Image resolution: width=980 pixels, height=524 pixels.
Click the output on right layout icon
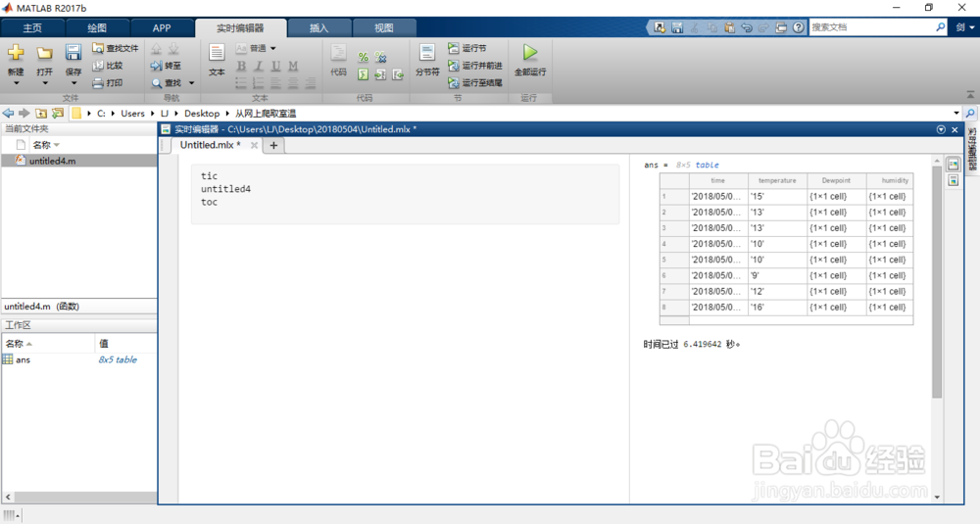point(954,165)
